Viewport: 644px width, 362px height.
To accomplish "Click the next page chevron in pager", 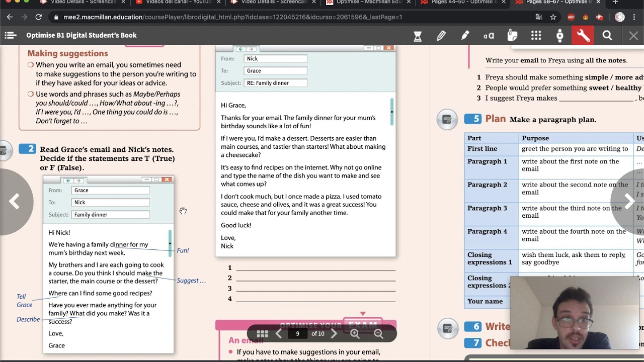I will 334,334.
